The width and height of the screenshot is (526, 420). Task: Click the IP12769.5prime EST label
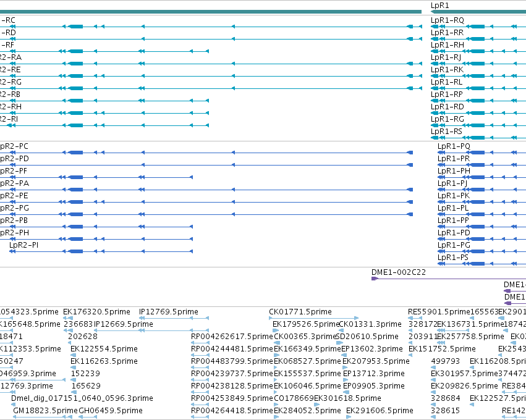168,312
